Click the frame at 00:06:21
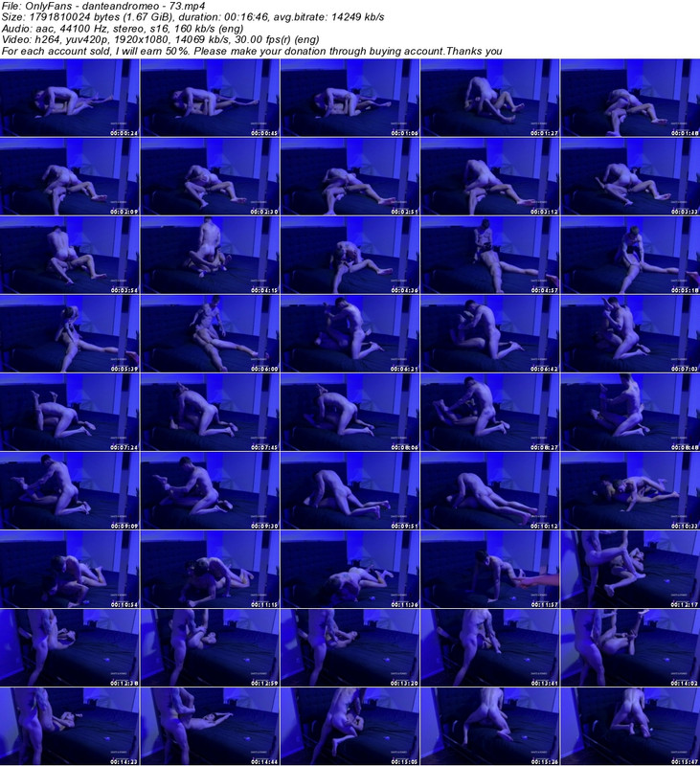The height and width of the screenshot is (766, 700). [350, 333]
